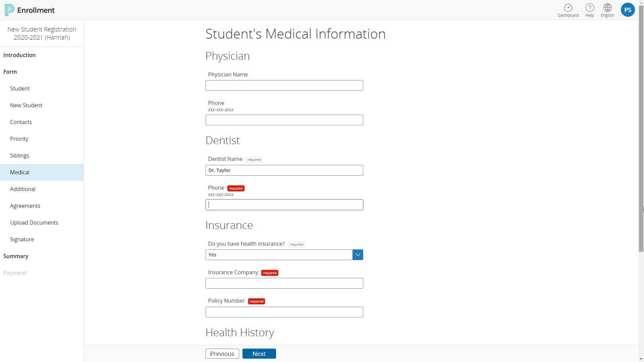
Task: Click the insurance dropdown chevron arrow
Action: [357, 255]
